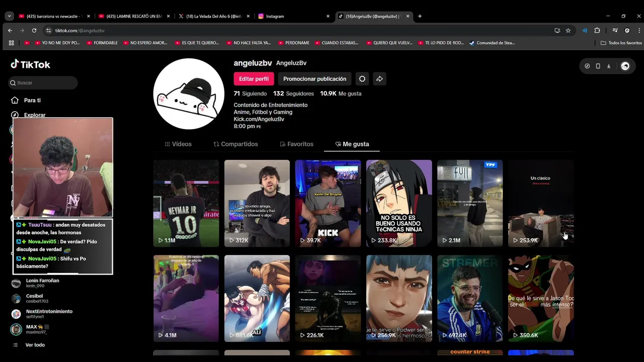Open Todos los favoritos bookmarks folder
The width and height of the screenshot is (644, 362).
(x=621, y=43)
